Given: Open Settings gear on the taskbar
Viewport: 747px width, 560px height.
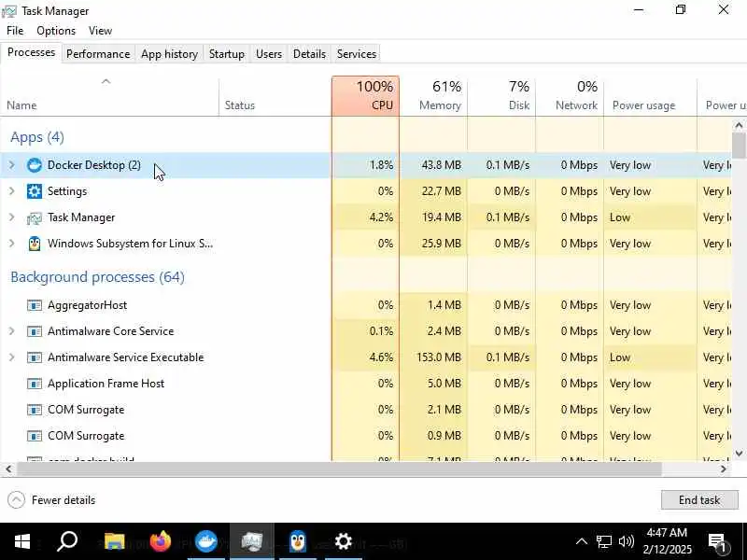Looking at the screenshot, I should tap(344, 541).
